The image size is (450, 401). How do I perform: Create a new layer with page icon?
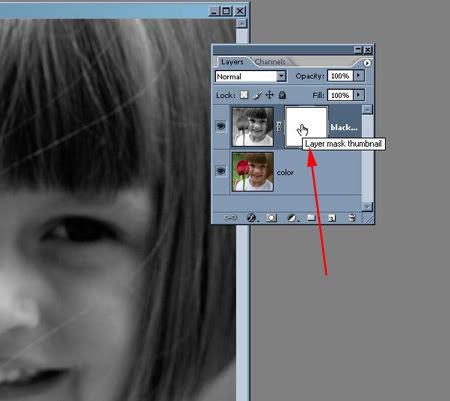coord(332,218)
